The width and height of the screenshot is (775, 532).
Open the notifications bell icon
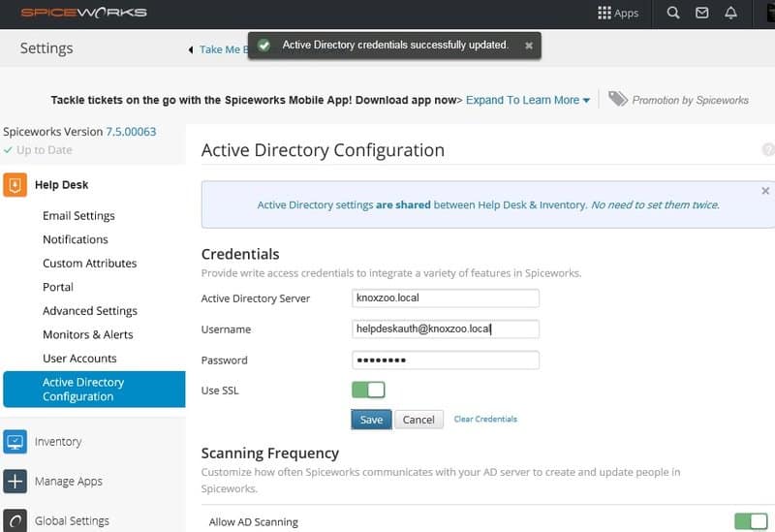[x=731, y=13]
